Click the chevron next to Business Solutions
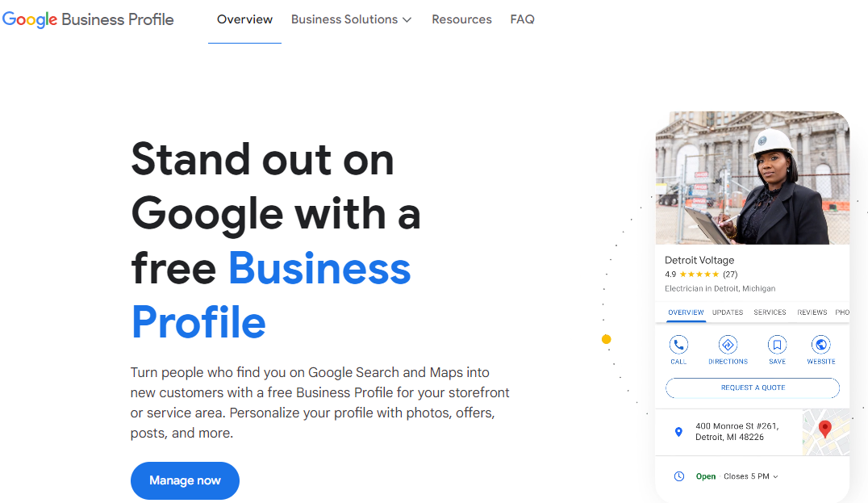The image size is (868, 503). point(407,20)
